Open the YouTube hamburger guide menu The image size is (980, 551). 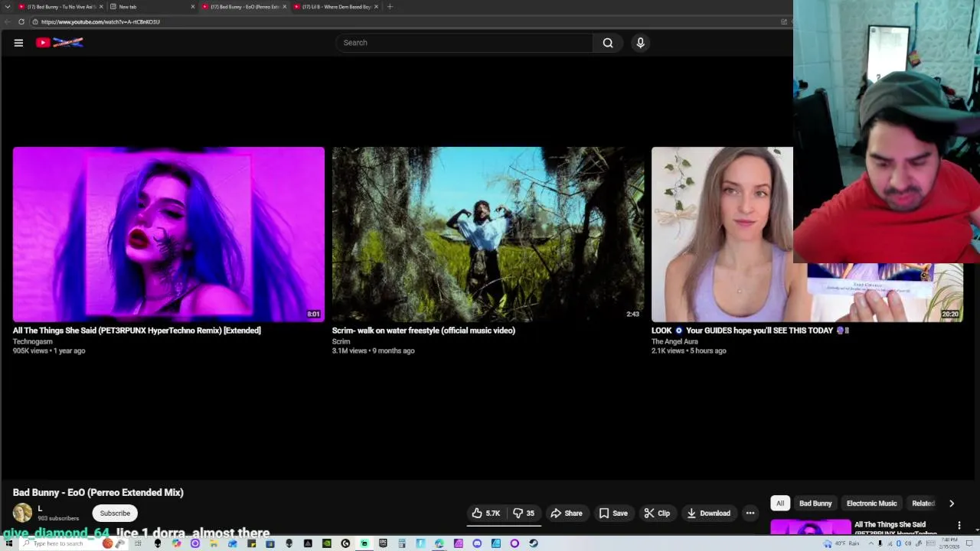(18, 43)
